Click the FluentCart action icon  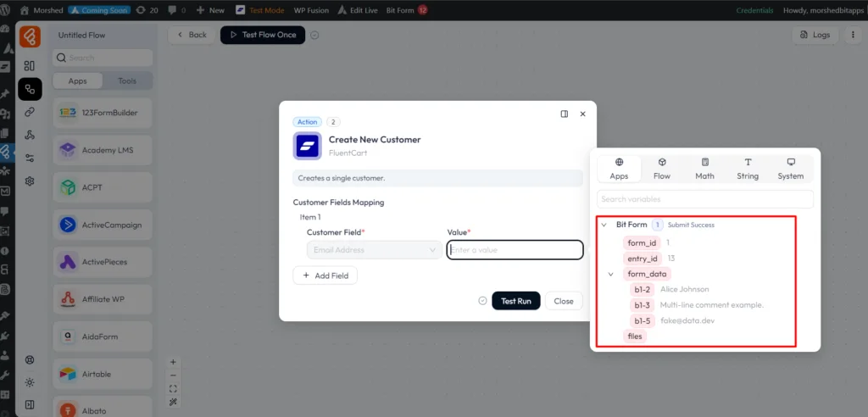click(x=307, y=146)
